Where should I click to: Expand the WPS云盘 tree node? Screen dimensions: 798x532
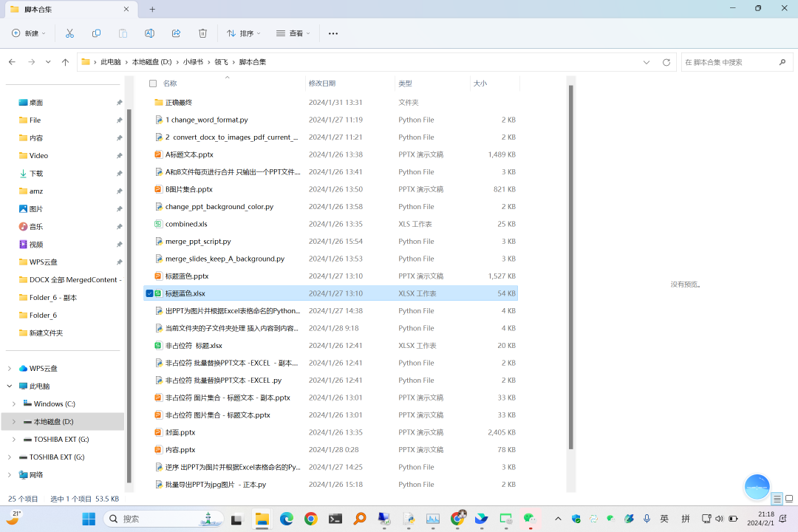point(10,369)
